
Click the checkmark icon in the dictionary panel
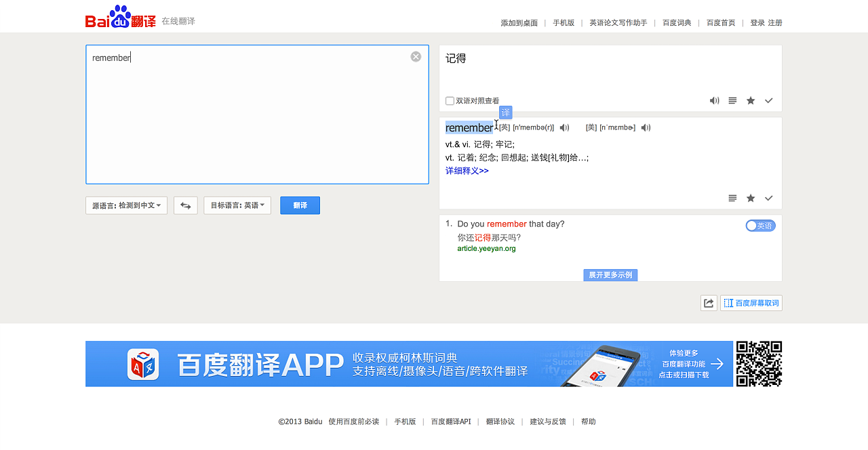click(x=768, y=199)
